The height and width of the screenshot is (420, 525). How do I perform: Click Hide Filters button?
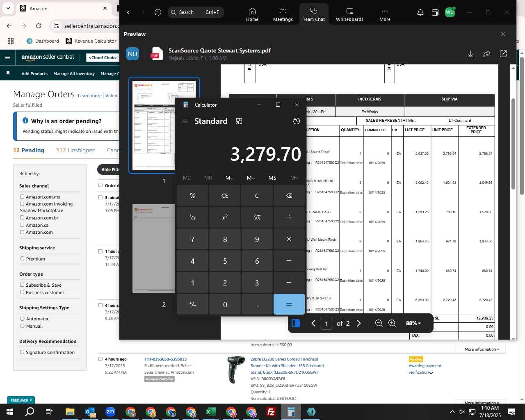tap(109, 169)
